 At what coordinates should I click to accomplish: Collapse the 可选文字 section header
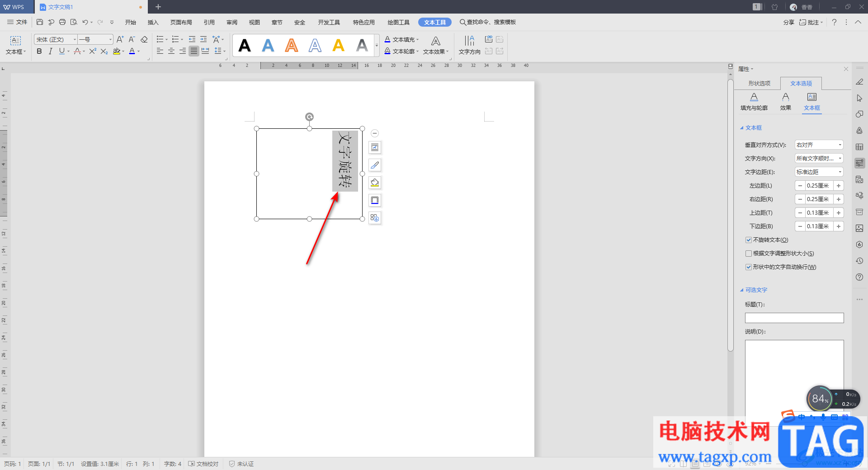[754, 290]
